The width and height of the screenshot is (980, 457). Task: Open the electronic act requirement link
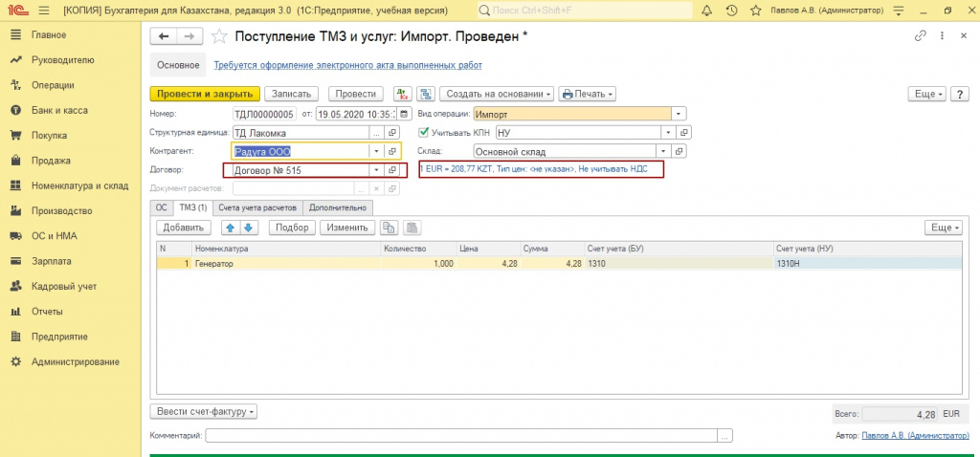point(347,65)
